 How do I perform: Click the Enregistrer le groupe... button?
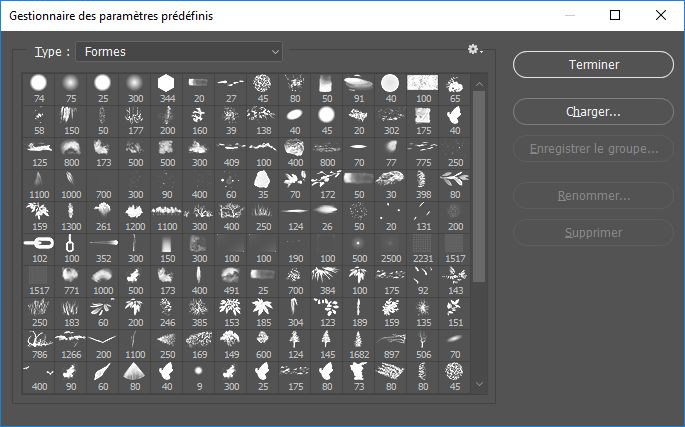[x=593, y=150]
